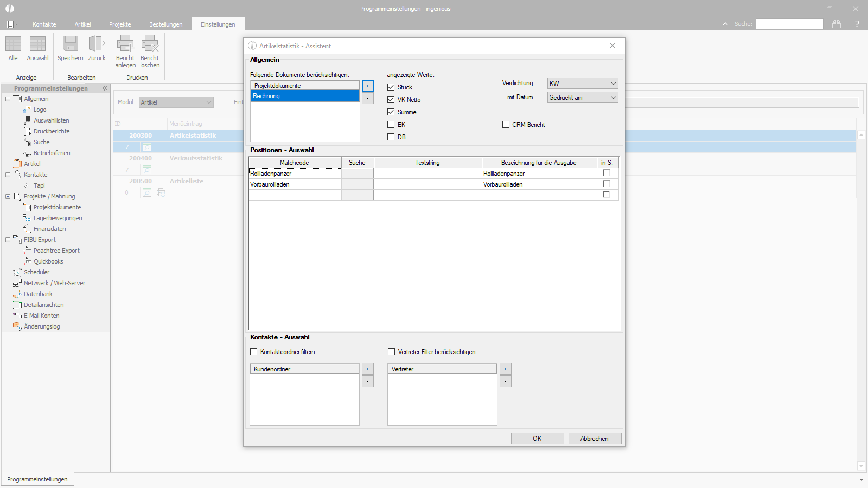Click the Speichern save icon
868x488 pixels.
(x=71, y=43)
